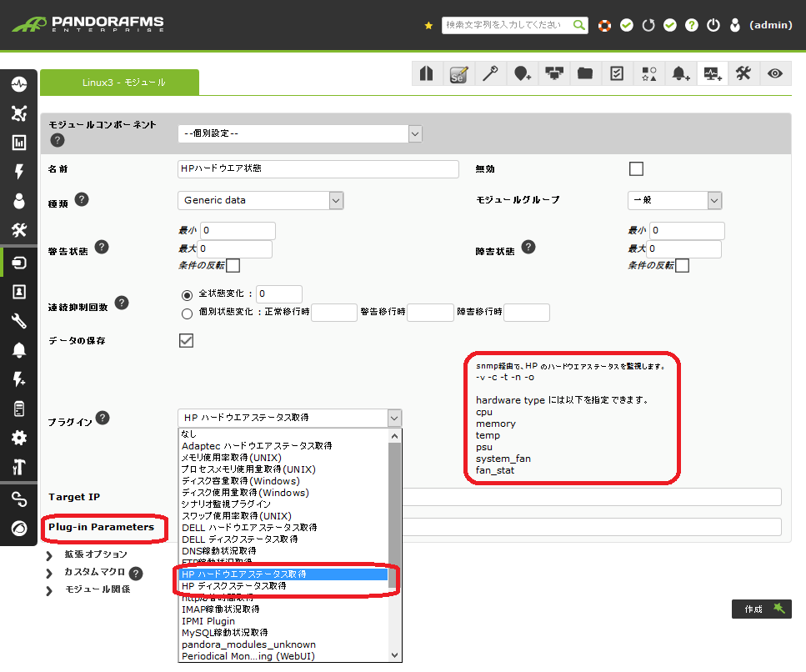Click the star favorite icon in header
Viewport: 806px width, 672px height.
(428, 25)
